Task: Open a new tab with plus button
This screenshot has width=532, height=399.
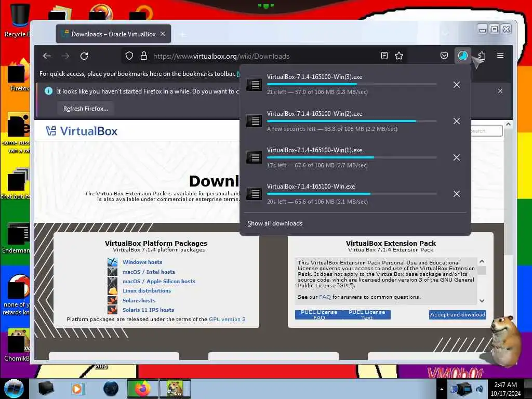Action: click(x=182, y=34)
